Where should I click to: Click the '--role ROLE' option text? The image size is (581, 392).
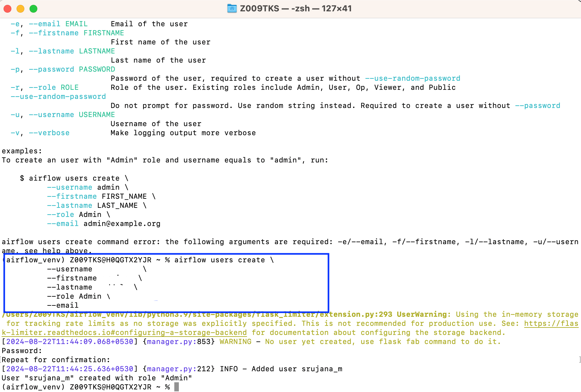point(54,88)
